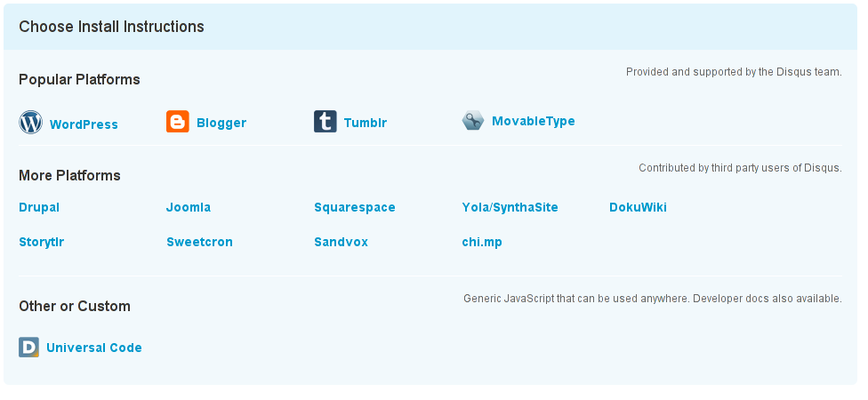Click the Tumblr 't' icon

click(x=325, y=122)
